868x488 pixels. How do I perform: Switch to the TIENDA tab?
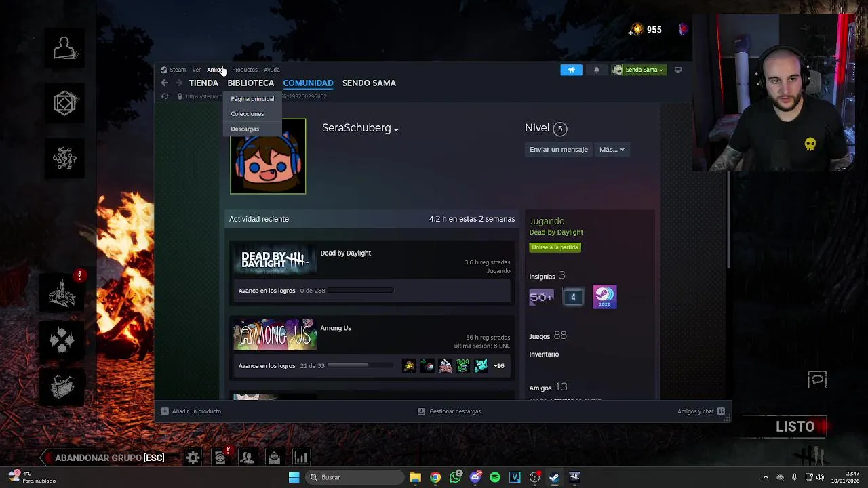pyautogui.click(x=203, y=83)
